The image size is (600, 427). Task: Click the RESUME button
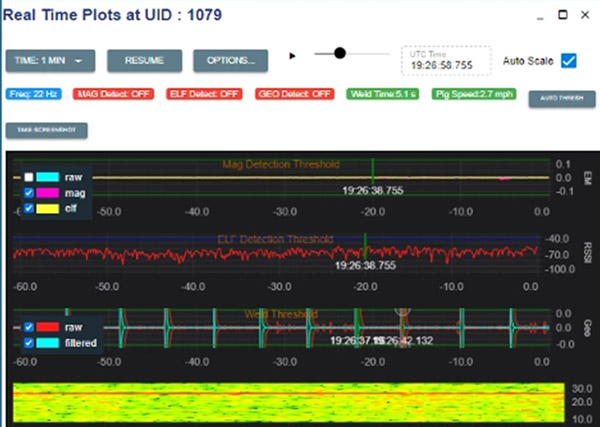tap(144, 61)
